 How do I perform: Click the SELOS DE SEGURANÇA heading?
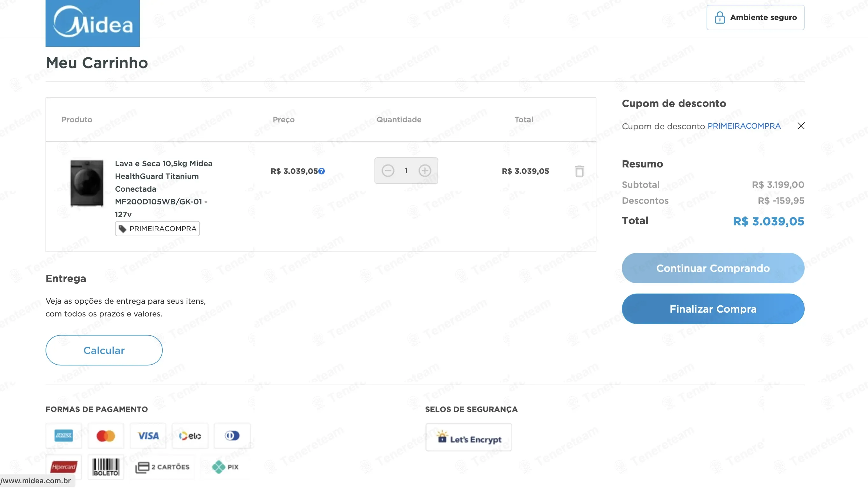471,409
